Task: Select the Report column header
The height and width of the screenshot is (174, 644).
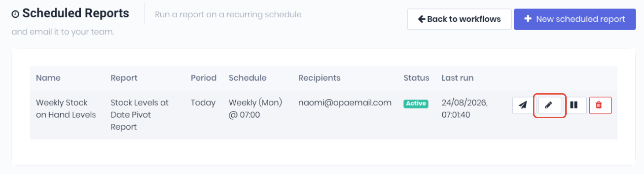Action: coord(124,78)
